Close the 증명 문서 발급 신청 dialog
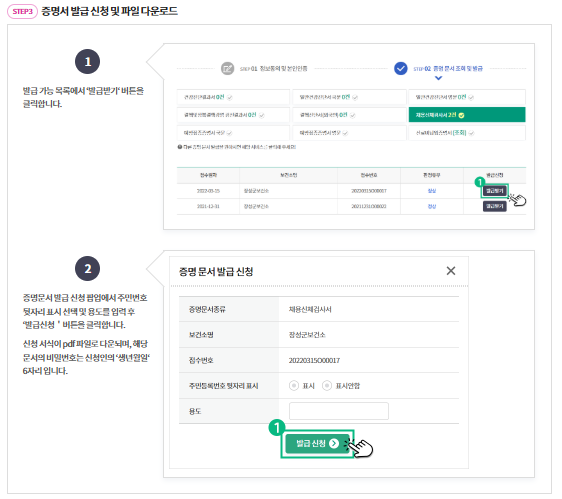The image size is (562, 499). pos(451,271)
